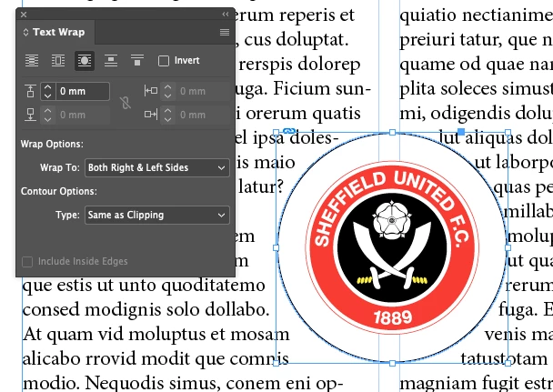This screenshot has width=553, height=392.
Task: Toggle the make all settings same link icon
Action: point(126,103)
